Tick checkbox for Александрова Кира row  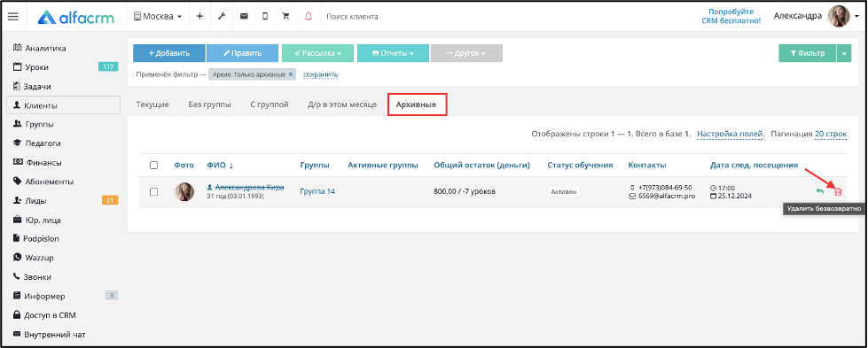[x=154, y=191]
